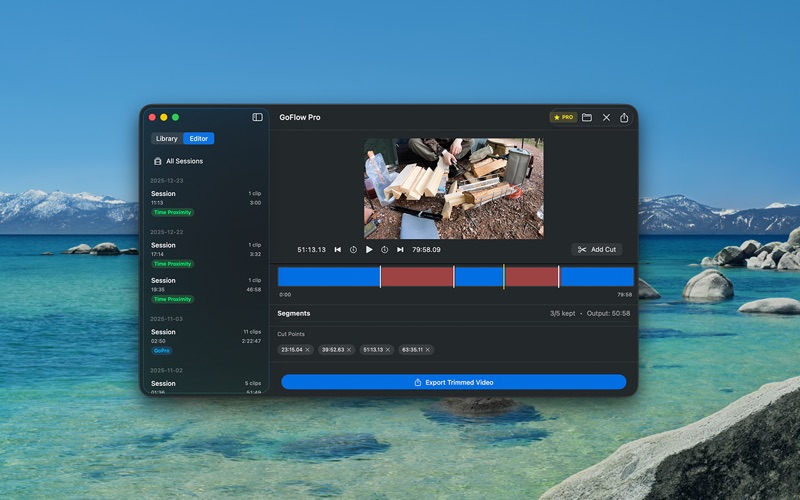Skip to the start of the video
The image size is (800, 500).
click(x=337, y=249)
